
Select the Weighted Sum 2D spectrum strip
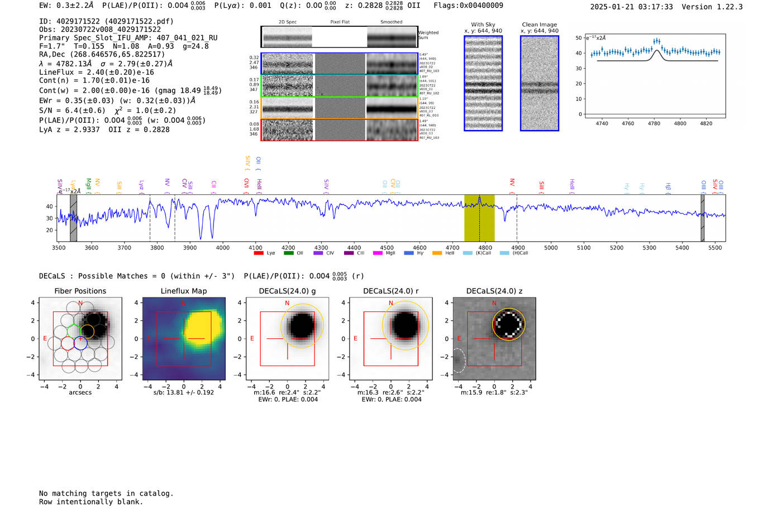[x=339, y=37]
